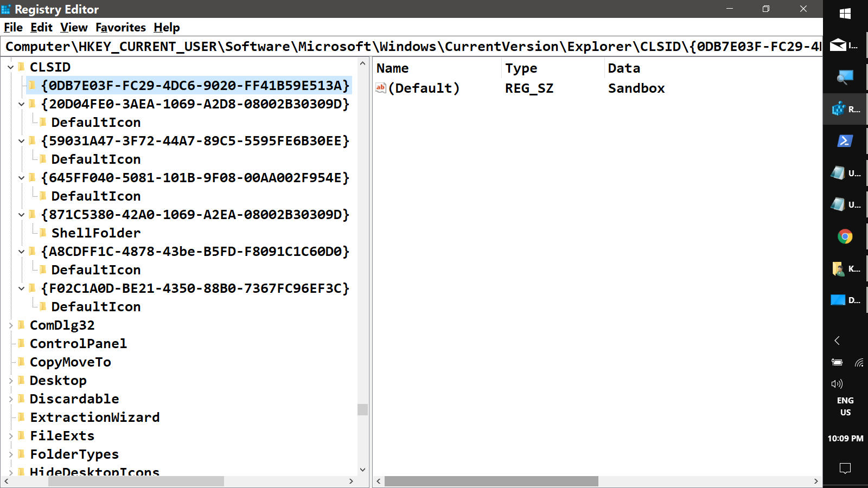
Task: Open the Favorites menu
Action: pyautogui.click(x=120, y=28)
